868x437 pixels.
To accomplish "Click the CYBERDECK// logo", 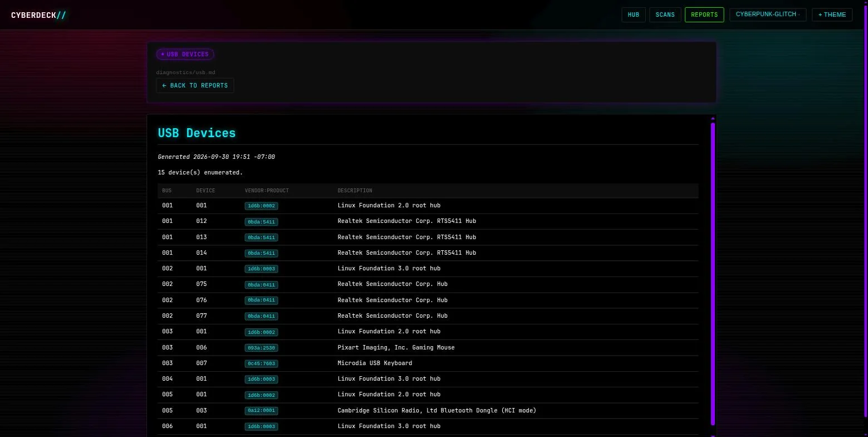I will click(x=38, y=15).
